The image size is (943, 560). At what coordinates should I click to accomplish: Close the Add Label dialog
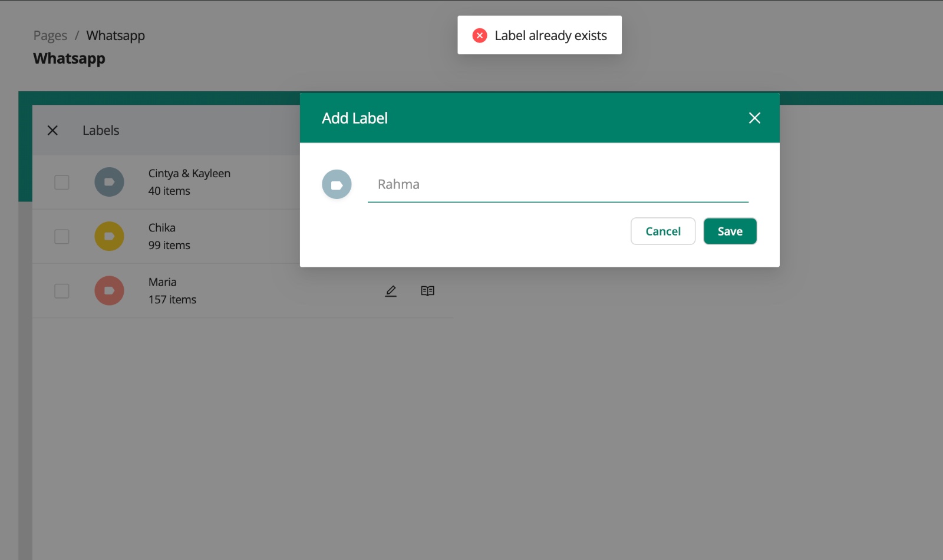pyautogui.click(x=754, y=118)
